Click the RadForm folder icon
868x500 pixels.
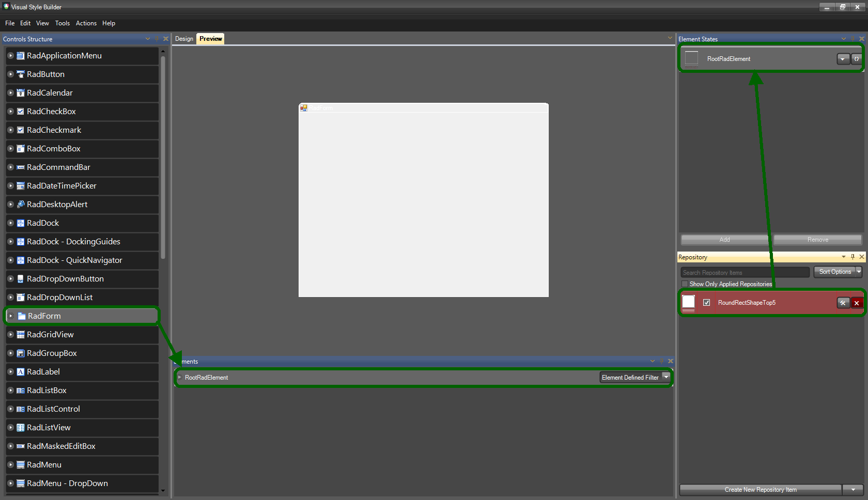click(22, 316)
